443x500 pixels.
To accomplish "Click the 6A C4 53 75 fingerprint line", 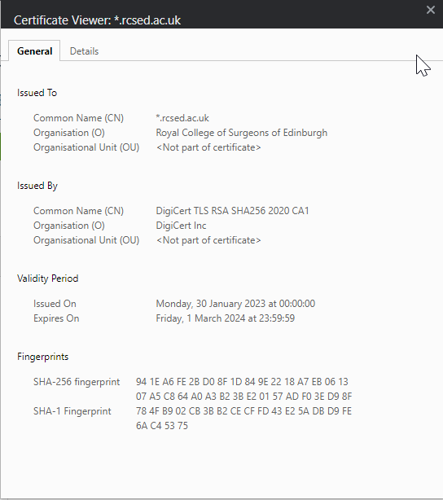I will click(x=162, y=426).
